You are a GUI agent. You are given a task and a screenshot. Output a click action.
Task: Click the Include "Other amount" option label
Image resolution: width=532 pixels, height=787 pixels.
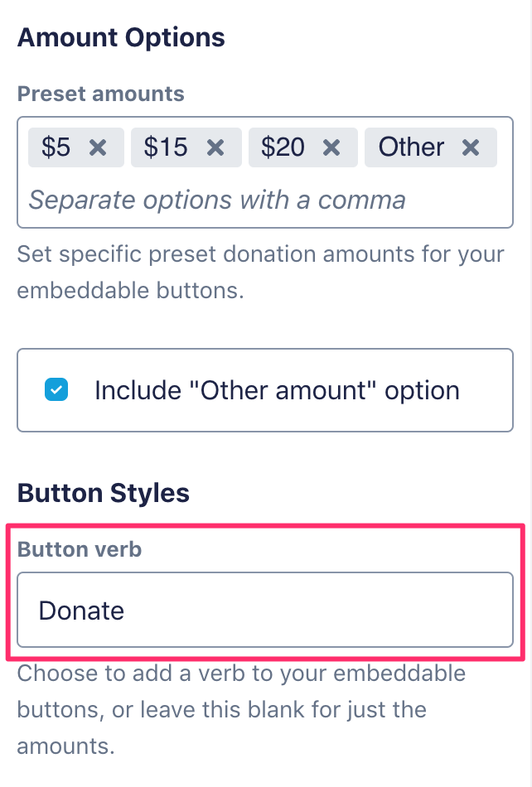coord(277,390)
